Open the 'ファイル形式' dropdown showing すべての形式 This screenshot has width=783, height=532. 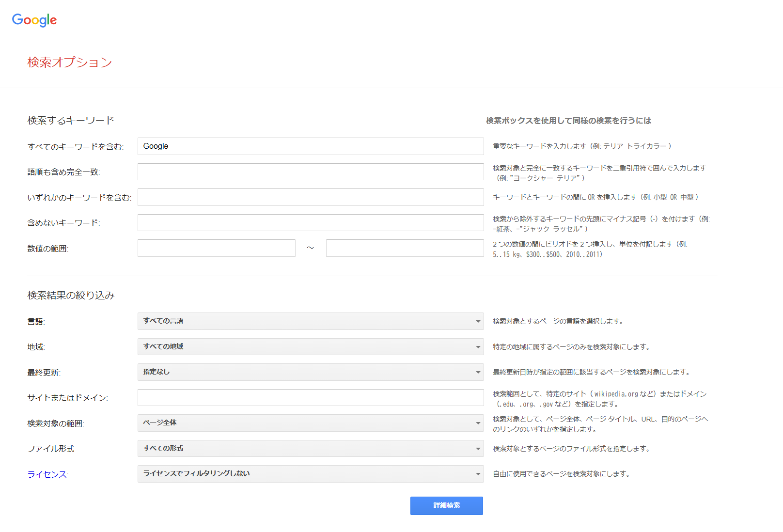point(311,449)
